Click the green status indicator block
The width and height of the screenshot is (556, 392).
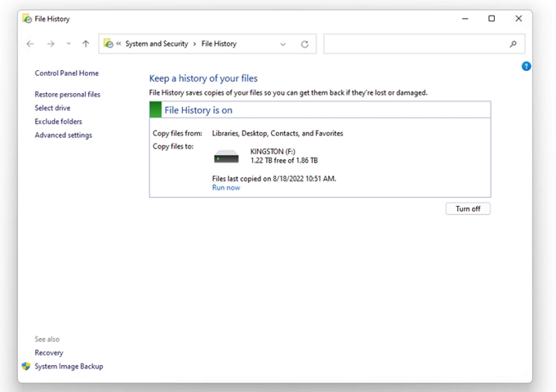click(x=155, y=109)
